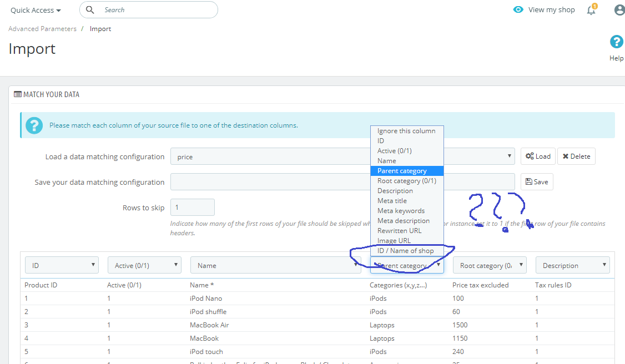Click the Match Your Data panel icon
The width and height of the screenshot is (625, 364).
click(x=18, y=94)
